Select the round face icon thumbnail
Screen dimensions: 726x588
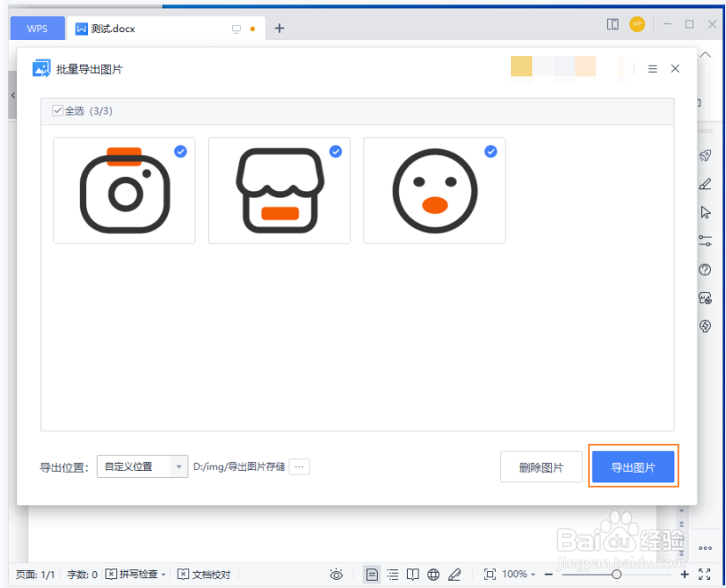tap(435, 190)
